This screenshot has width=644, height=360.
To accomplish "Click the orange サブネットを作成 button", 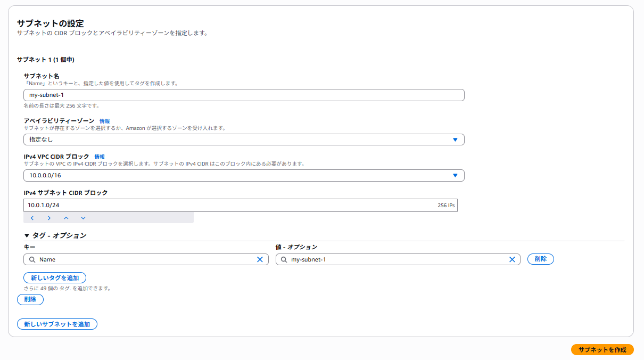I will pyautogui.click(x=602, y=350).
